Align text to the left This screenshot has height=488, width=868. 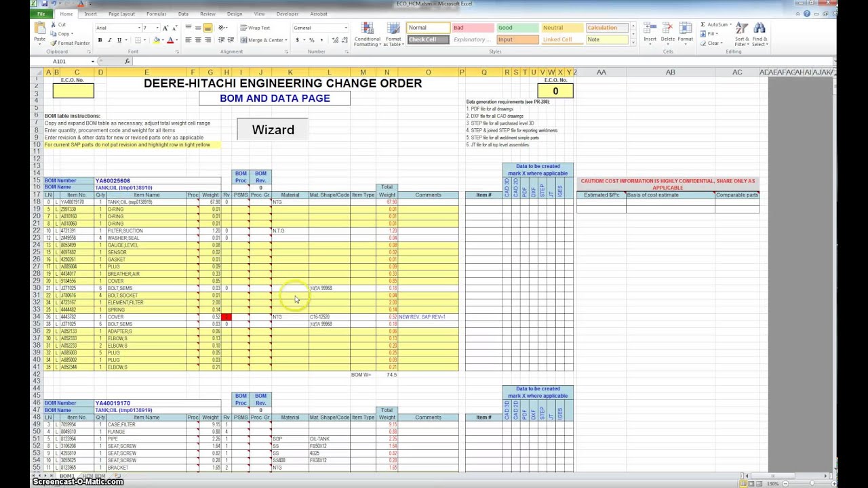click(188, 40)
